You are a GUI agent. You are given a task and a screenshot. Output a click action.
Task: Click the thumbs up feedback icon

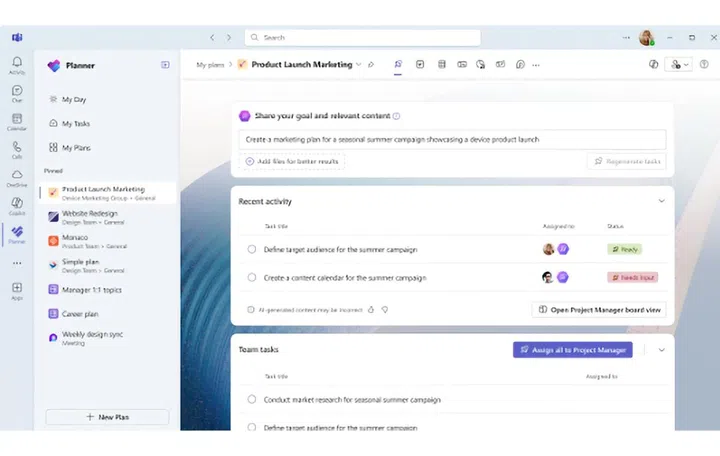pyautogui.click(x=370, y=310)
